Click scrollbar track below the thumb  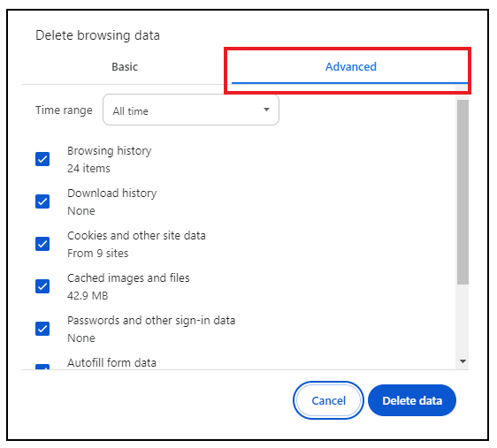[463, 319]
